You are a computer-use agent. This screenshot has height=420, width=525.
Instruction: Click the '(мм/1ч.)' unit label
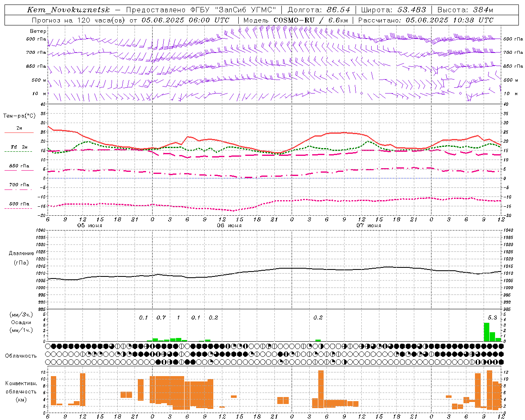coord(21,330)
